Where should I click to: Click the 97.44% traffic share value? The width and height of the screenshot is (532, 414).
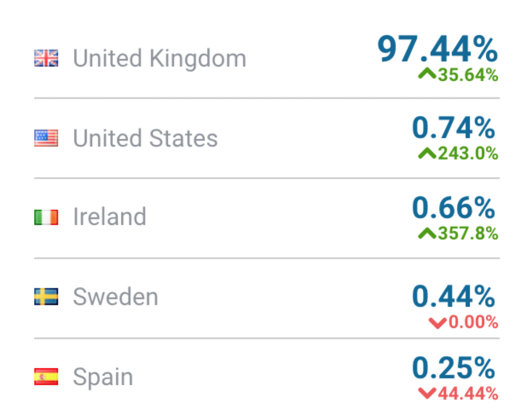pos(437,50)
